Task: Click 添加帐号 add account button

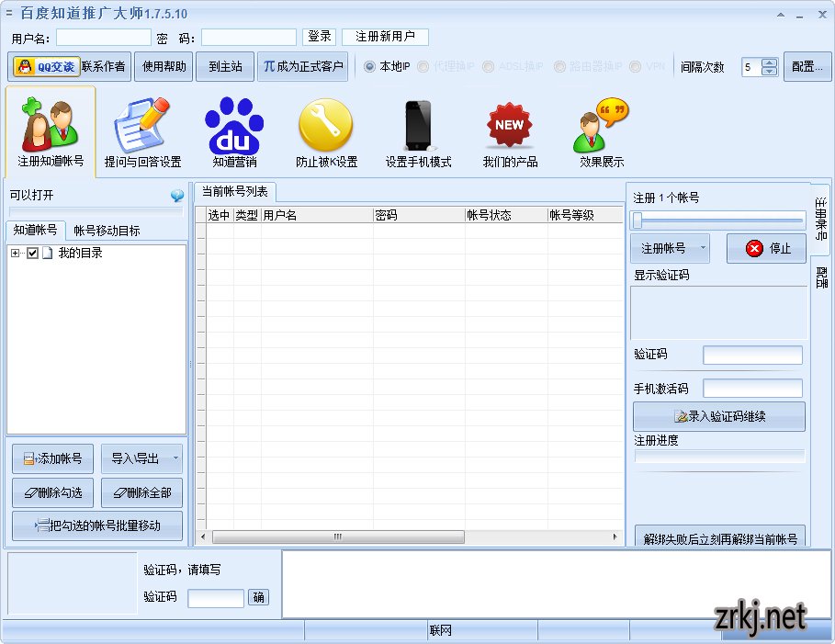Action: coord(52,458)
